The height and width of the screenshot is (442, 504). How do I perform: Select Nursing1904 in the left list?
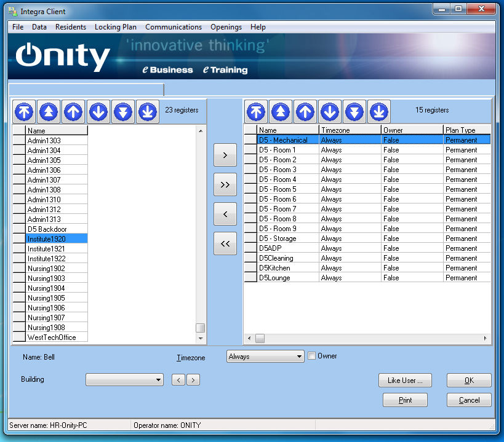tap(46, 288)
